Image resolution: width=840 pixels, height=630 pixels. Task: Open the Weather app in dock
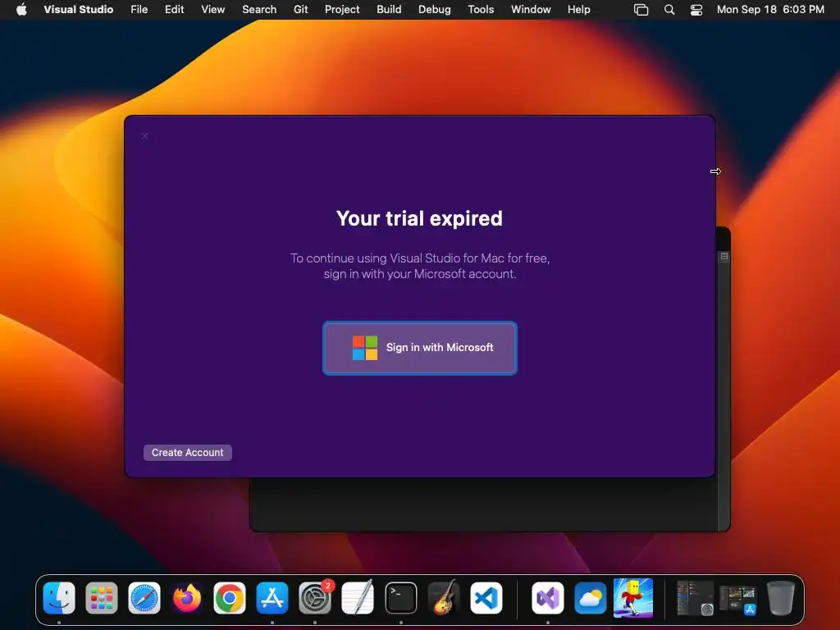[x=591, y=598]
